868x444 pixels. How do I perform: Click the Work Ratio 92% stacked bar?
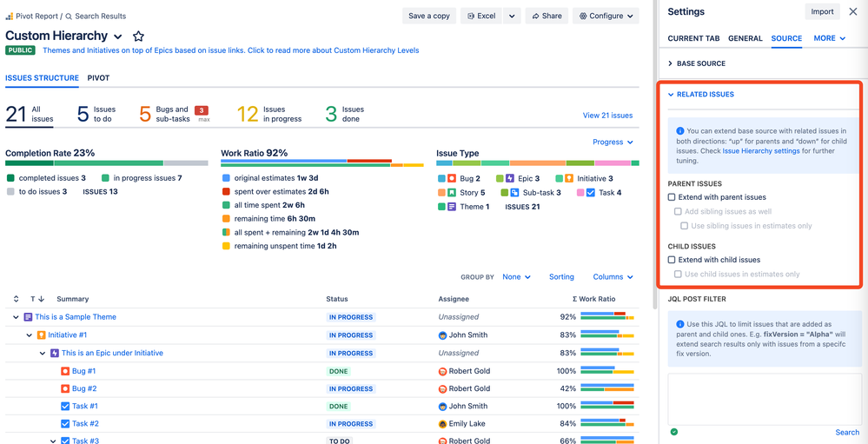pos(322,163)
